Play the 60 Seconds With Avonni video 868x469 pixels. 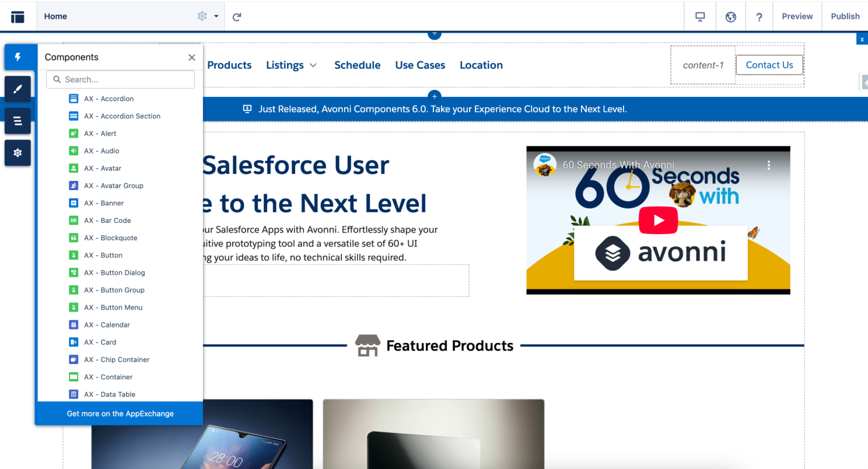coord(658,220)
